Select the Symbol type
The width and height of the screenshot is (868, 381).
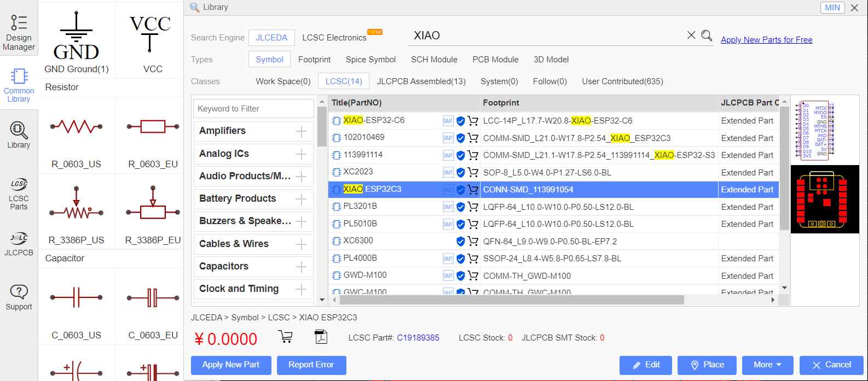[x=270, y=60]
